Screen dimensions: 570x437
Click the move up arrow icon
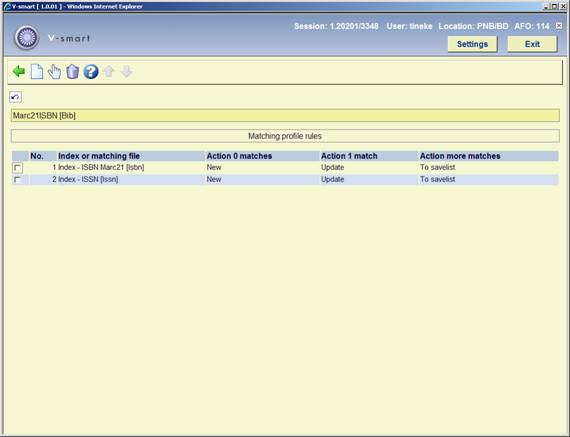(x=109, y=72)
